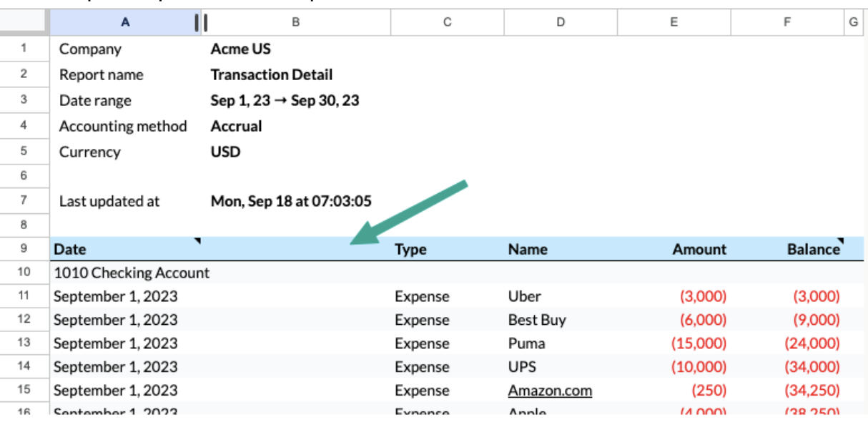Select column E header
The image size is (868, 435).
pos(674,22)
